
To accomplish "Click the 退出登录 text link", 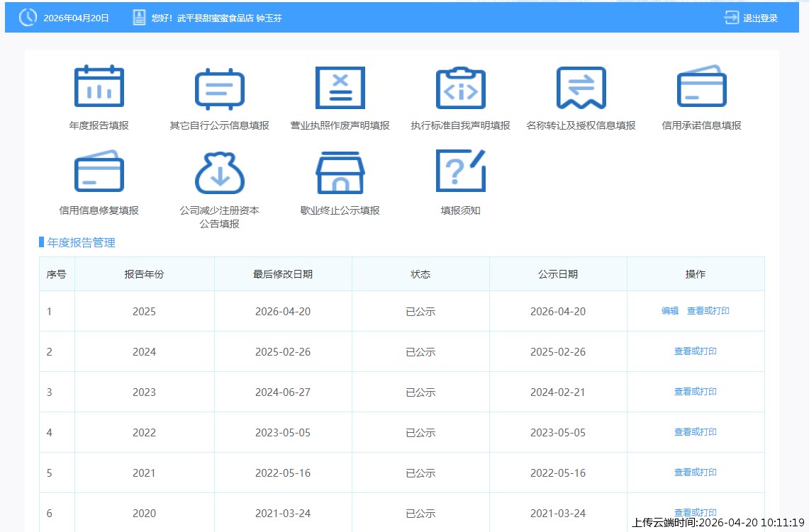I will tap(760, 18).
